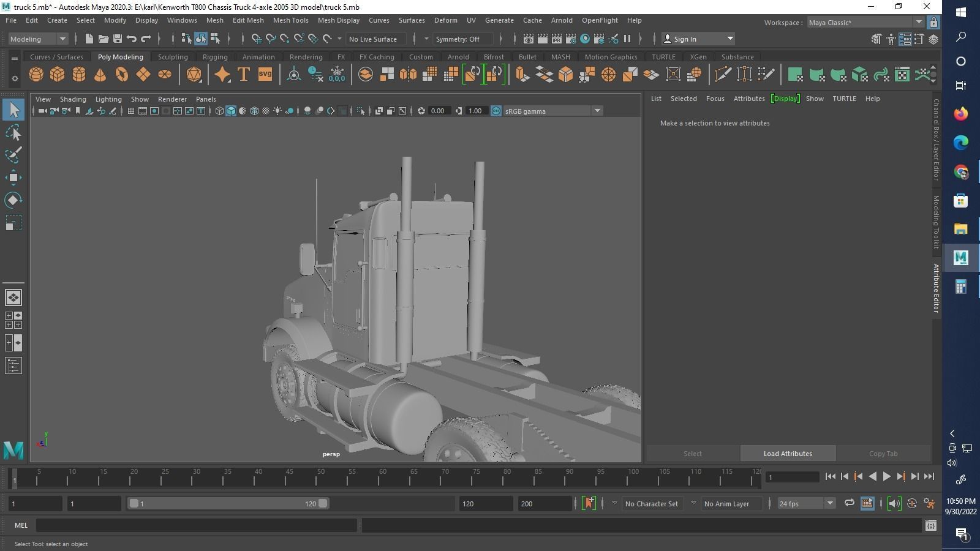Screen dimensions: 980x551
Task: Switch to the Rigging shelf tab
Action: tap(215, 57)
